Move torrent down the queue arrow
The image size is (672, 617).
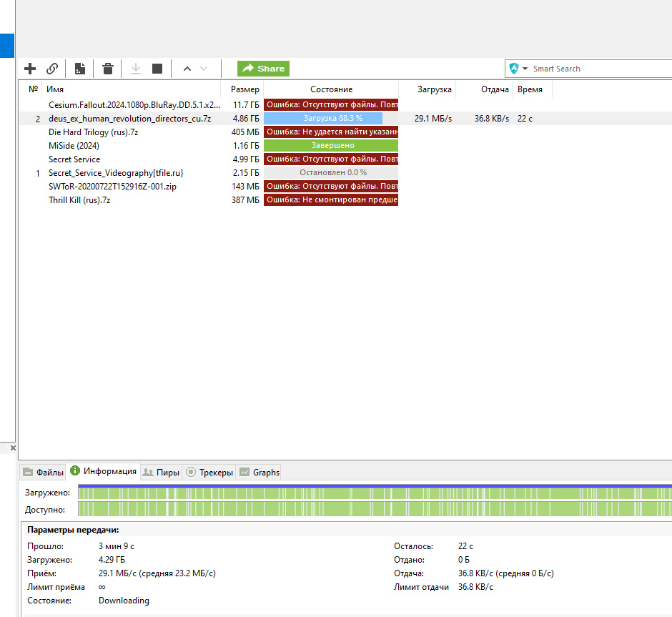[x=204, y=69]
